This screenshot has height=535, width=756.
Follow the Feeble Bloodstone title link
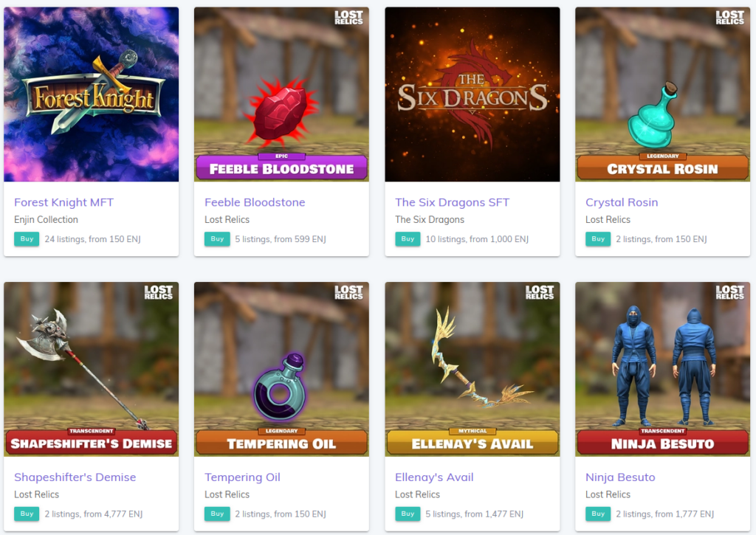pyautogui.click(x=255, y=202)
